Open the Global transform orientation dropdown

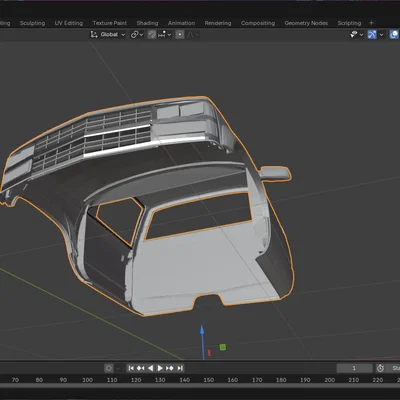click(108, 34)
